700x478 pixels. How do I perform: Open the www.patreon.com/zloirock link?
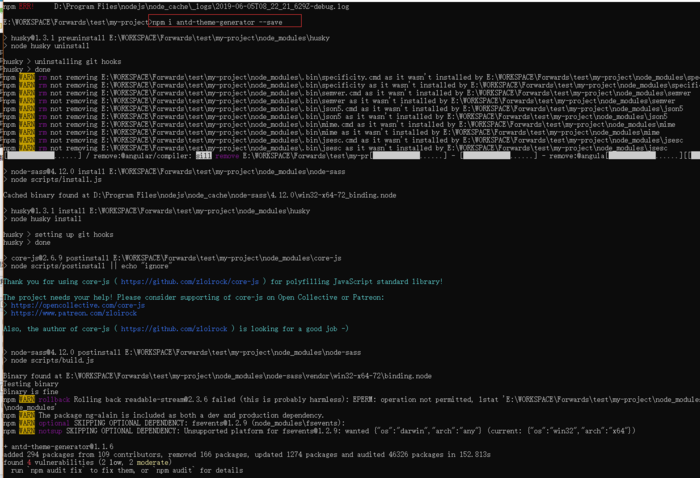[x=74, y=313]
